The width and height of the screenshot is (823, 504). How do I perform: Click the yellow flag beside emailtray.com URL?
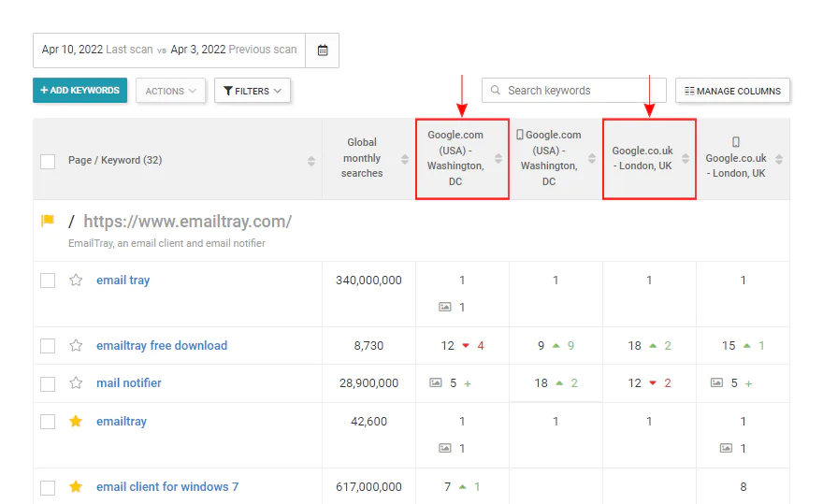click(48, 221)
